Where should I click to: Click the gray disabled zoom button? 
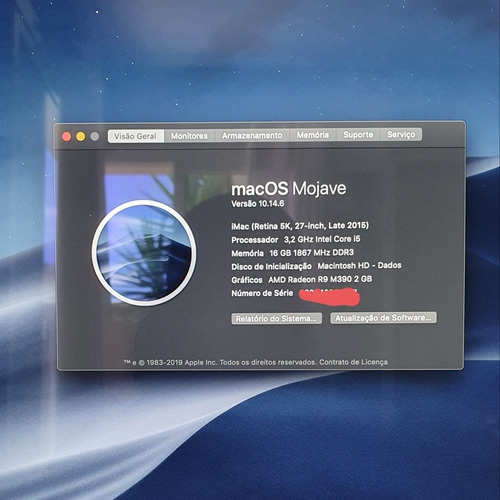tap(95, 136)
